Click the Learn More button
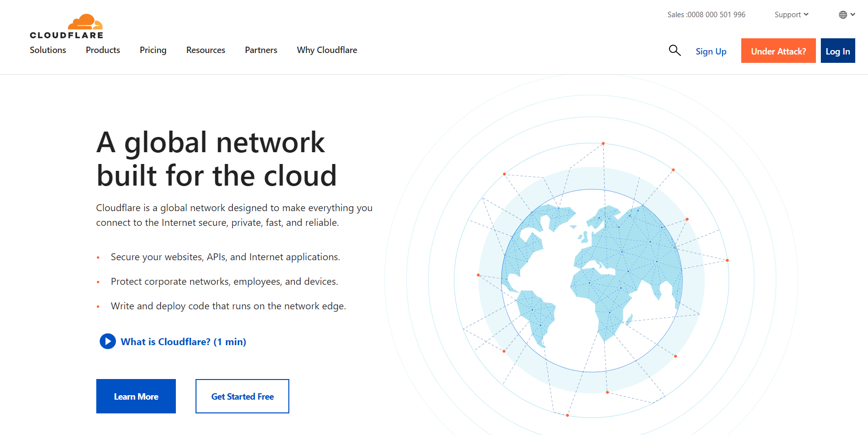 (136, 396)
